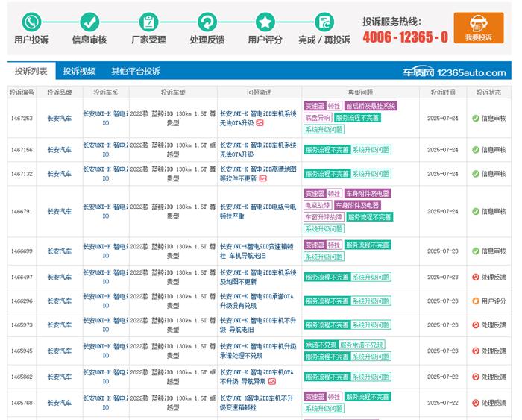Image resolution: width=522 pixels, height=420 pixels.
Task: Open image icon in complaint 1467132 description
Action: click(263, 178)
